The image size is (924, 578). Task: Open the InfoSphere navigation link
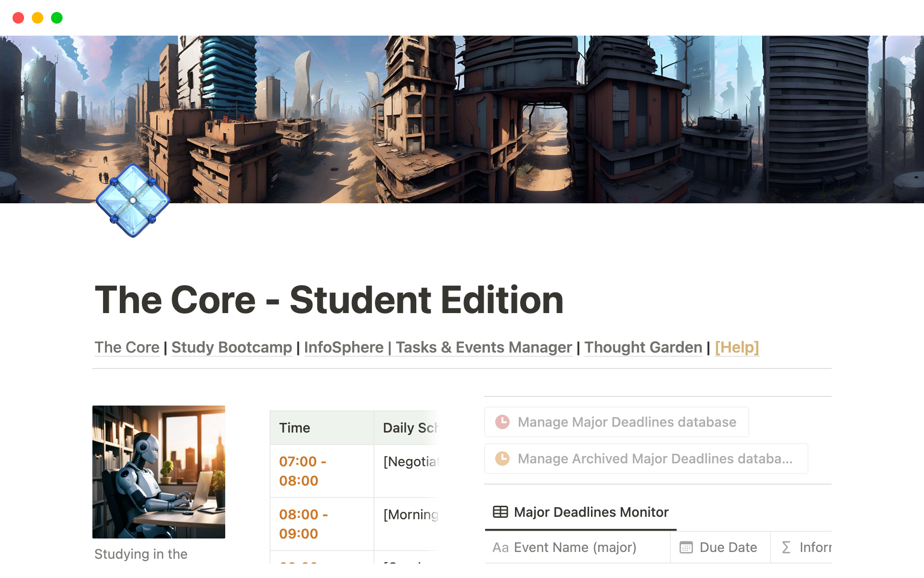coord(344,347)
